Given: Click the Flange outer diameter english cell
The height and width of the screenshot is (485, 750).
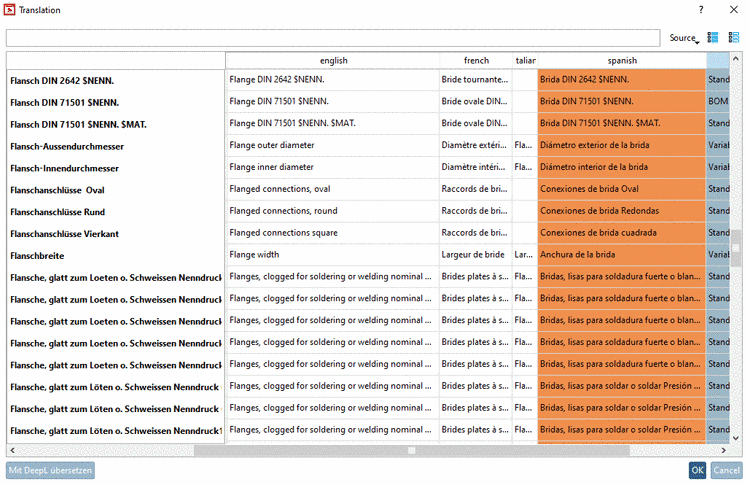Looking at the screenshot, I should click(x=333, y=145).
